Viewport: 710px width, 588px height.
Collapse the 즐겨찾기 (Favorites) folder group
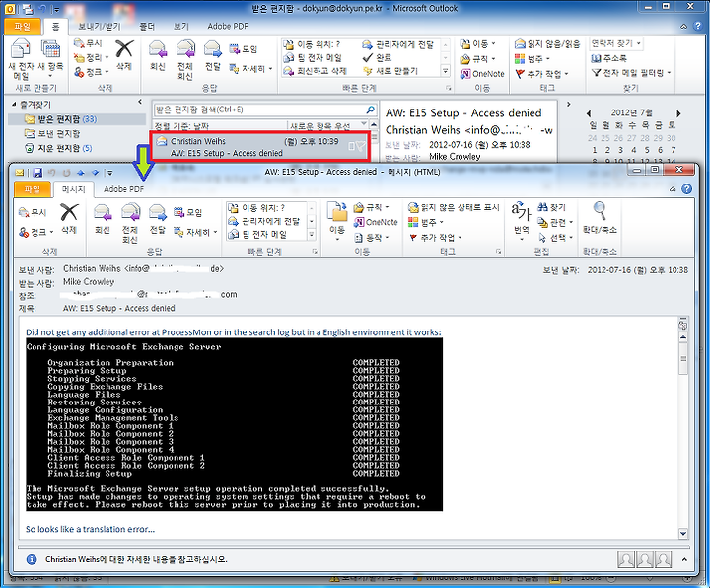click(14, 105)
